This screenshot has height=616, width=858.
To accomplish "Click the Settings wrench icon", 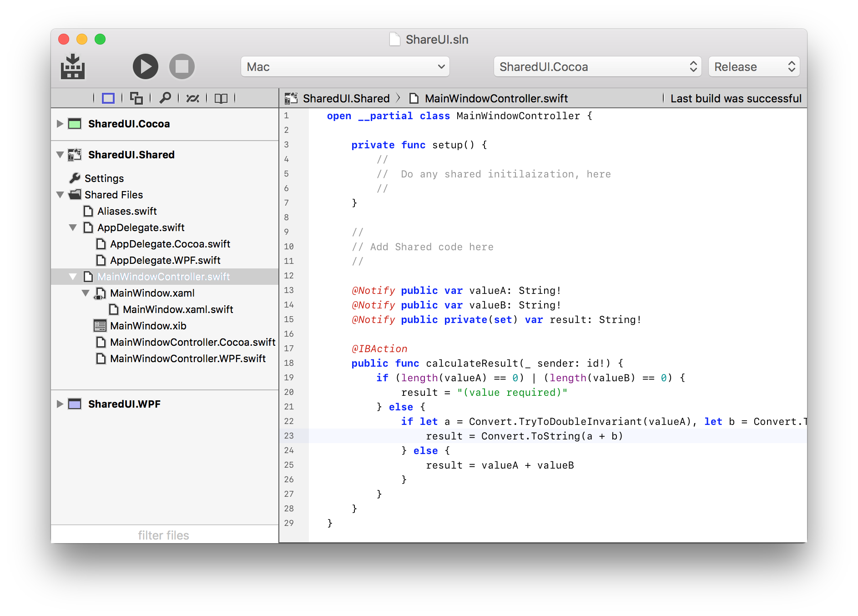I will click(x=75, y=178).
